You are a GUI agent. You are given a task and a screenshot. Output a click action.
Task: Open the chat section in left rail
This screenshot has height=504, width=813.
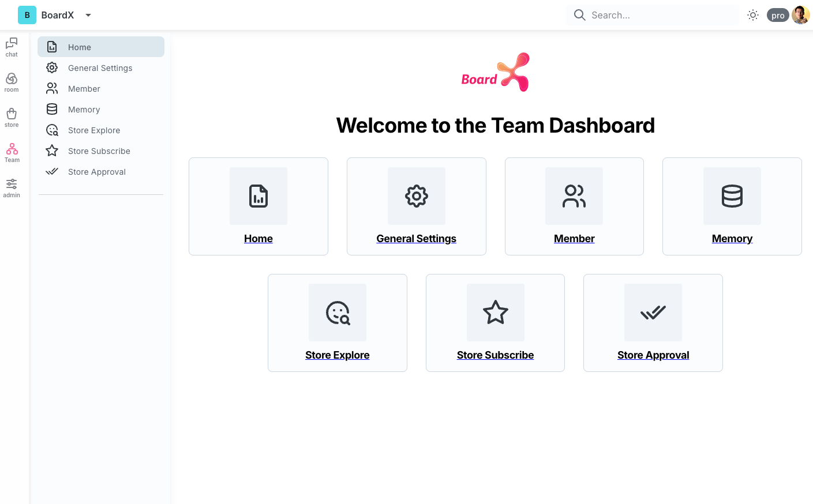tap(12, 47)
